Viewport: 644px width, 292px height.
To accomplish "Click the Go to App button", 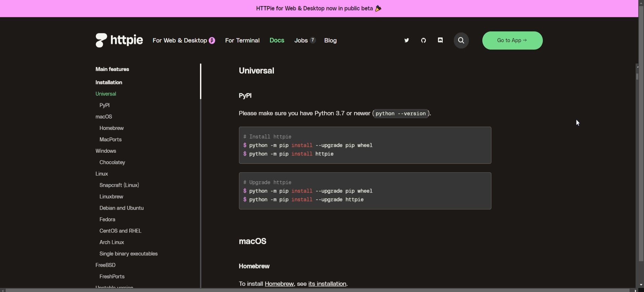I will [x=512, y=41].
